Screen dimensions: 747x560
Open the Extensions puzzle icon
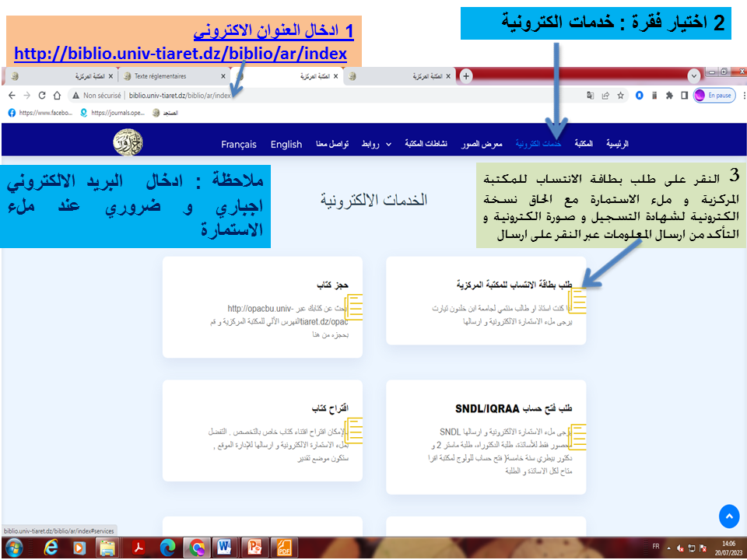668,96
